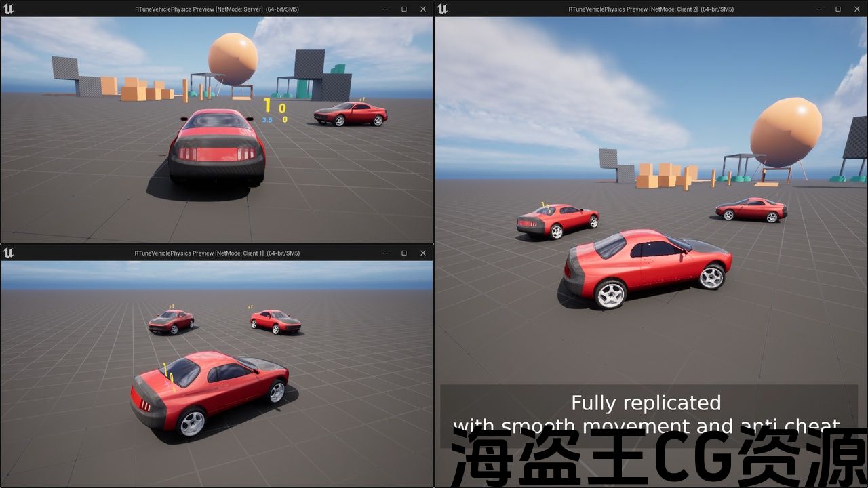Select the Client 1 window title bar text
This screenshot has height=488, width=868.
click(x=217, y=253)
